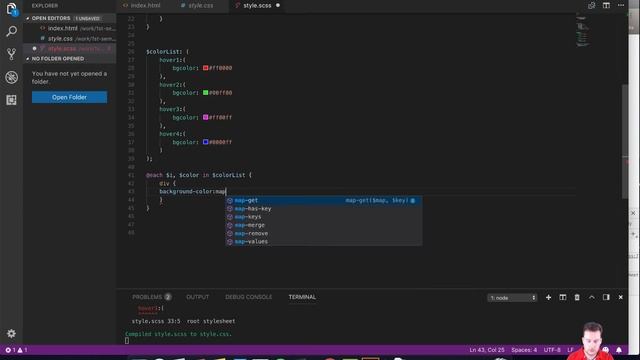Open style.css in Open Editors list
The width and height of the screenshot is (640, 360).
point(69,38)
